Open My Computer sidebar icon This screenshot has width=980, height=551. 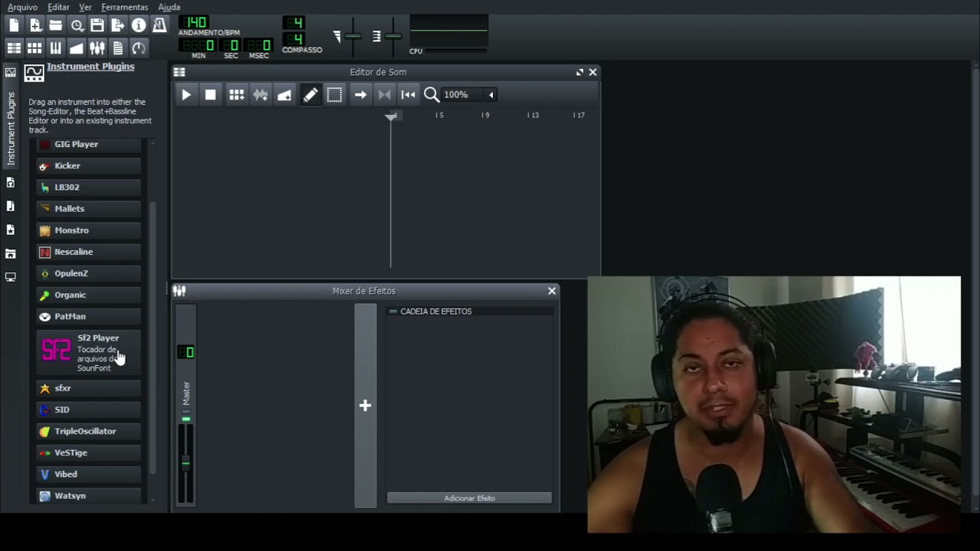(11, 277)
